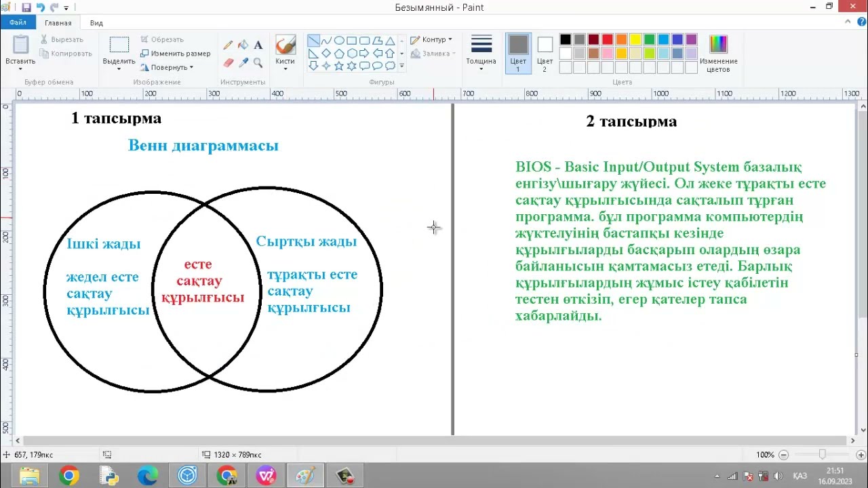Choose the Rectangle shape
Image resolution: width=868 pixels, height=488 pixels.
(x=352, y=41)
